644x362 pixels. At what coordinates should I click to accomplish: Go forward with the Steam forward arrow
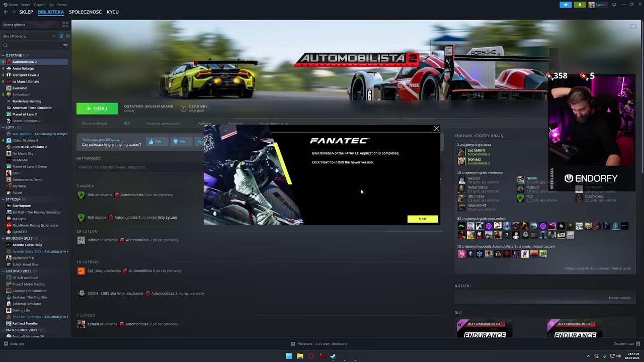13,12
